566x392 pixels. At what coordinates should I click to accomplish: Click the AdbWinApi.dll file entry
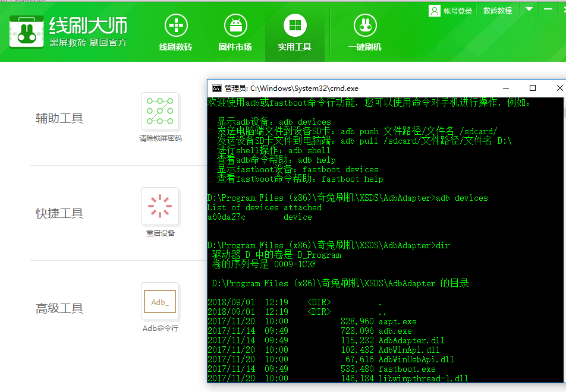(x=409, y=350)
